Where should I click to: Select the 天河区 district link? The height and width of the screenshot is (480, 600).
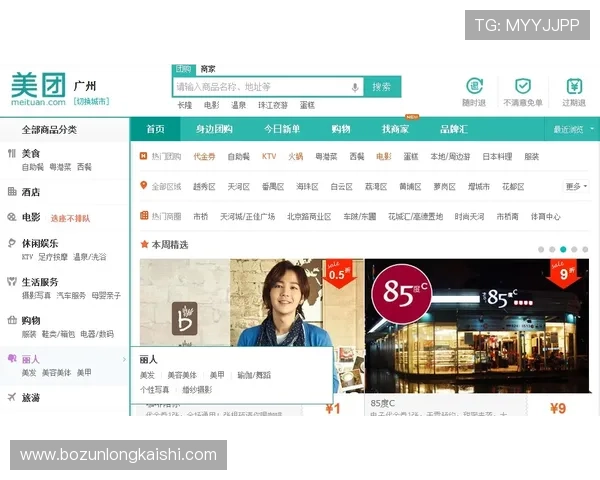(x=238, y=186)
